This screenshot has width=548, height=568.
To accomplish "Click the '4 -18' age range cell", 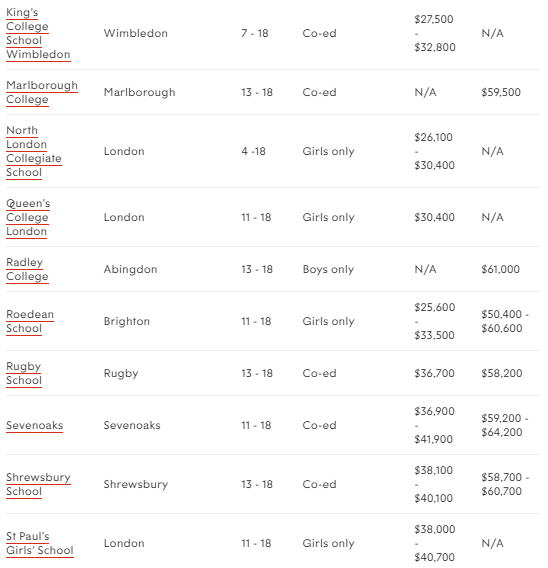I will tap(254, 151).
